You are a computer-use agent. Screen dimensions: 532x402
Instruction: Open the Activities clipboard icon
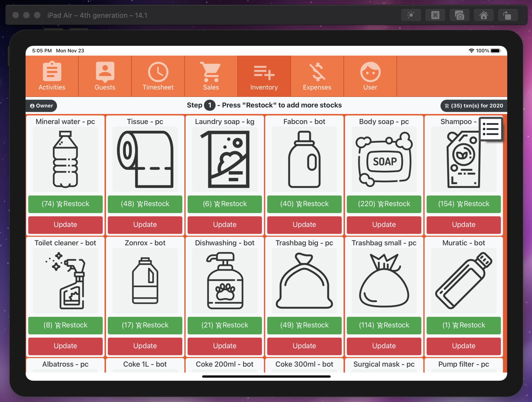pyautogui.click(x=52, y=72)
